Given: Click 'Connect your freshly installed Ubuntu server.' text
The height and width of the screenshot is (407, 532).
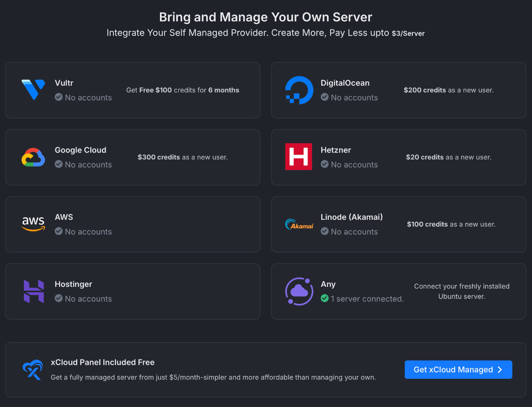Looking at the screenshot, I should [462, 292].
